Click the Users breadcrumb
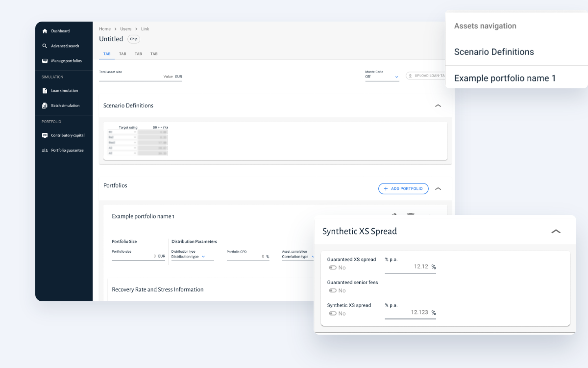Screen dimensions: 588x368 click(126, 29)
